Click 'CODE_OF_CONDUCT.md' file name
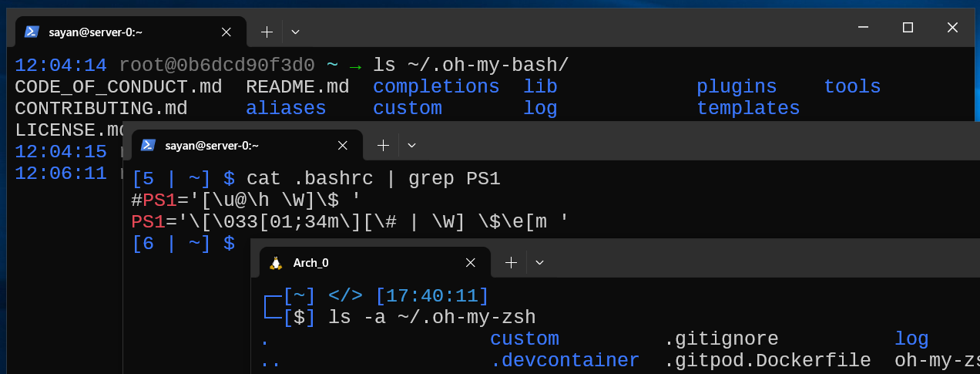The height and width of the screenshot is (374, 980). click(118, 87)
